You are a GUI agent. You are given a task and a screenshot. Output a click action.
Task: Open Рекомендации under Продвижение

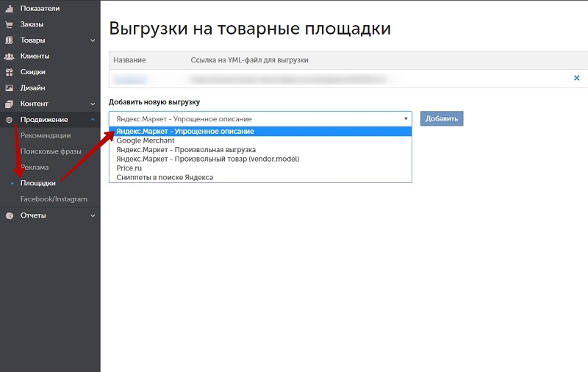(x=46, y=135)
